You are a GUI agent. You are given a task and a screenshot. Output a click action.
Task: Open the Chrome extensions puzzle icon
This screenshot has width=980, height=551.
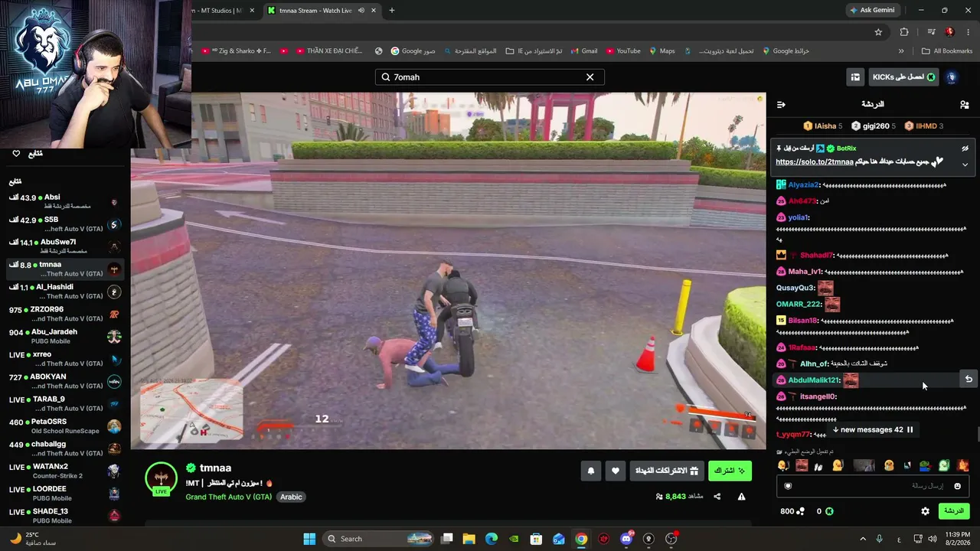[x=904, y=32]
